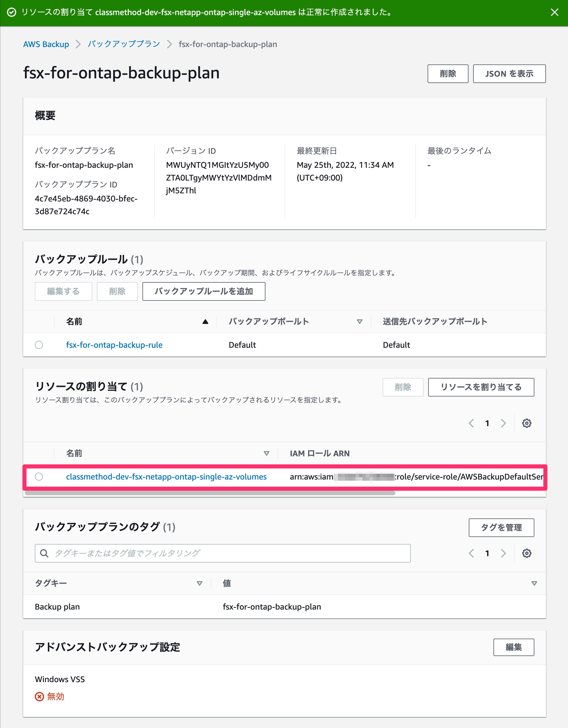Viewport: 568px width, 728px height.
Task: Open AWS Backup breadcrumb link
Action: click(x=46, y=44)
